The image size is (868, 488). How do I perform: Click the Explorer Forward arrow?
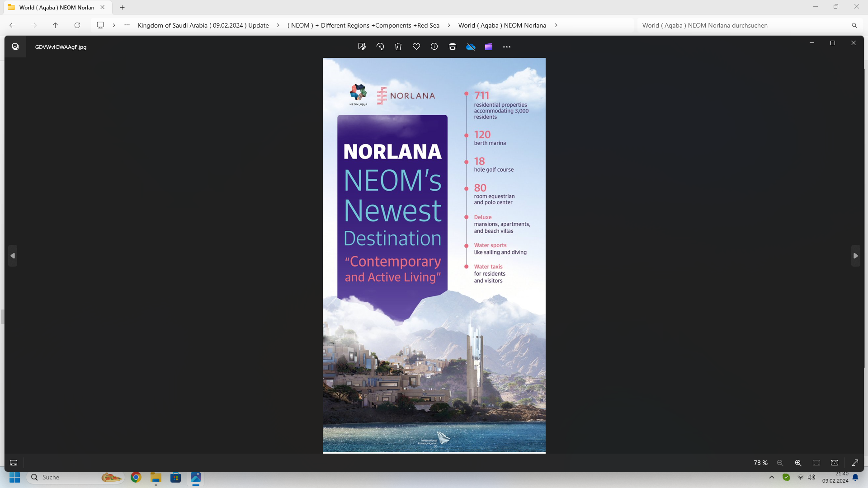(34, 25)
